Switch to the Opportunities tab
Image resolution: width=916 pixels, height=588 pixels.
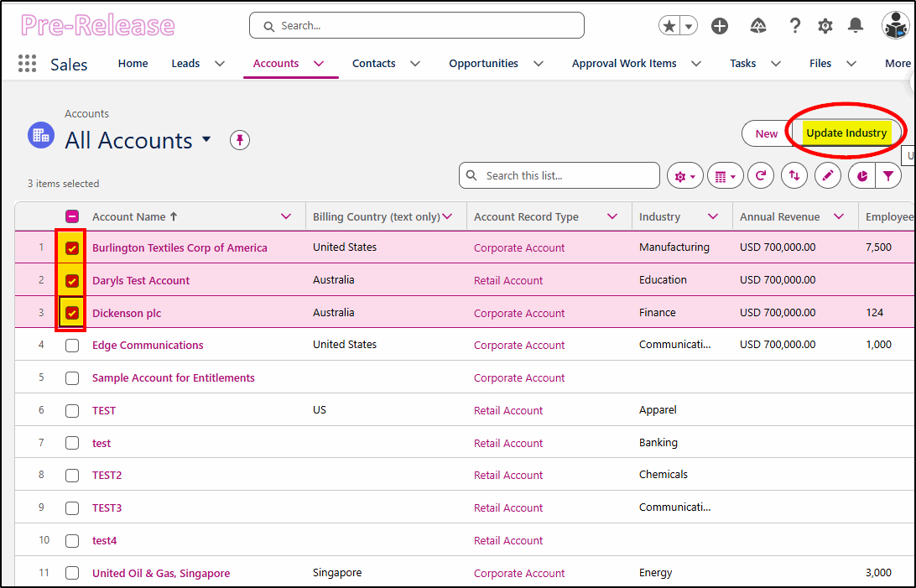point(483,64)
